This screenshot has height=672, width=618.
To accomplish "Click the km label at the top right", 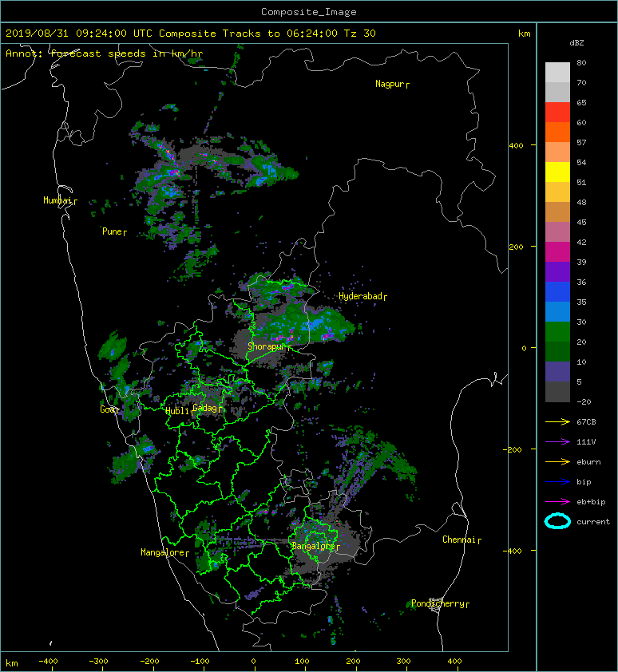I will click(x=524, y=34).
